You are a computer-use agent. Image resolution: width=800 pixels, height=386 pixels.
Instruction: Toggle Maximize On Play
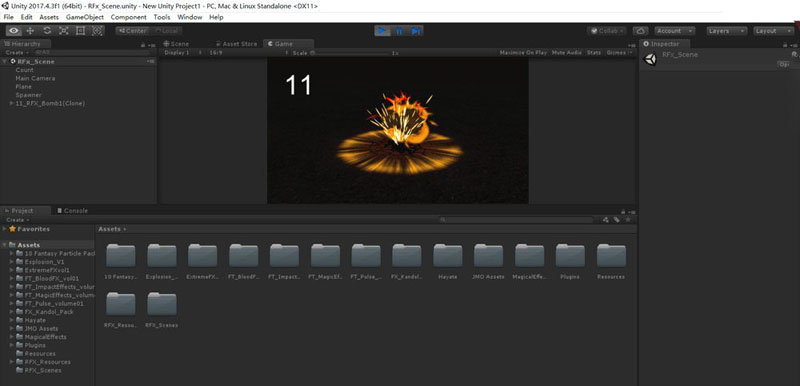[x=523, y=53]
